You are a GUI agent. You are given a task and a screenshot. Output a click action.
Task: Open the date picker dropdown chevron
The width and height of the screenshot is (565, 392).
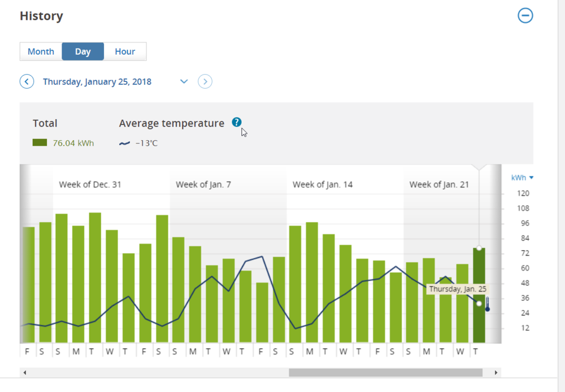click(184, 82)
